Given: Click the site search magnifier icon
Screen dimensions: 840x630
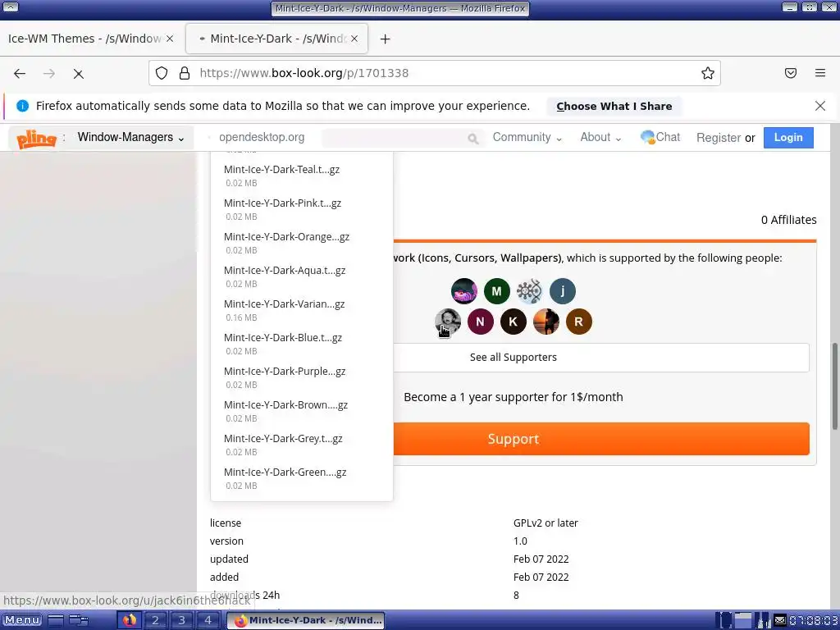Looking at the screenshot, I should (473, 138).
